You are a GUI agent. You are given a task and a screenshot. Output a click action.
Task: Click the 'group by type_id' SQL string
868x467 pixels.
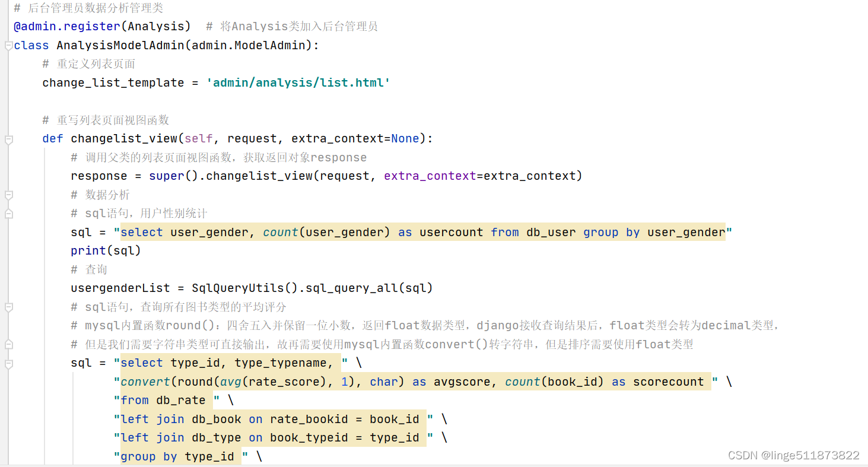pos(181,457)
